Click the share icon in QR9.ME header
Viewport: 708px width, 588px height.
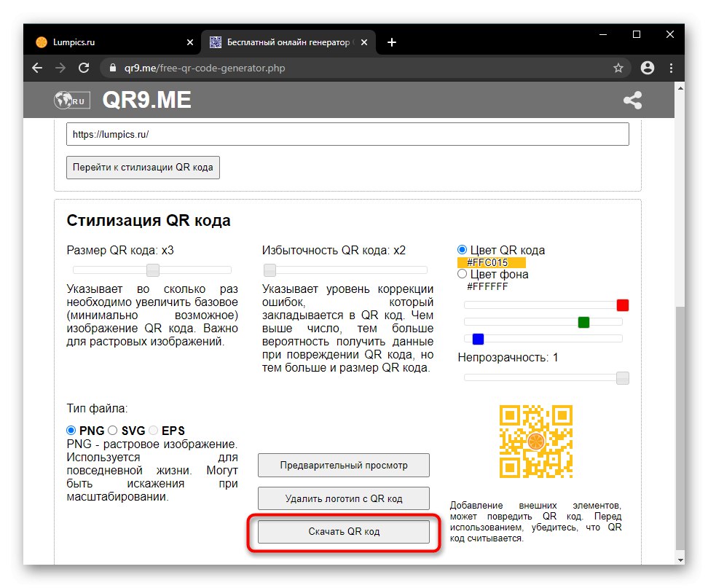632,101
